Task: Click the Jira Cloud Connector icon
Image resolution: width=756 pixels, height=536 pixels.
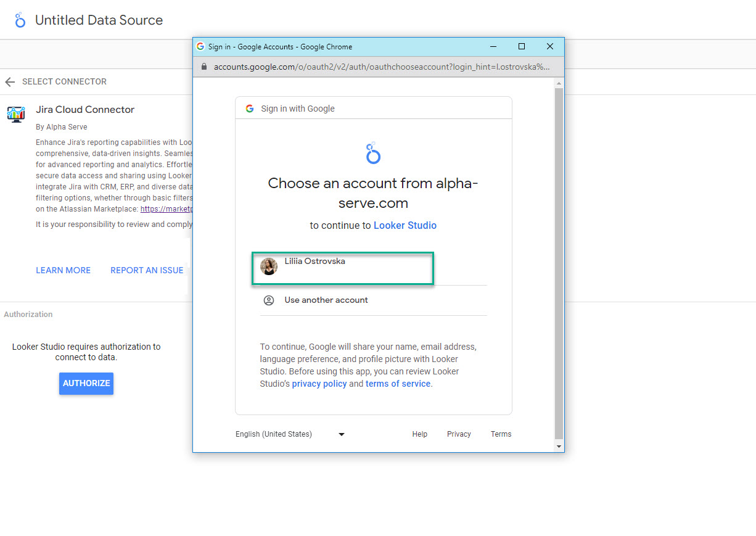Action: (x=16, y=113)
